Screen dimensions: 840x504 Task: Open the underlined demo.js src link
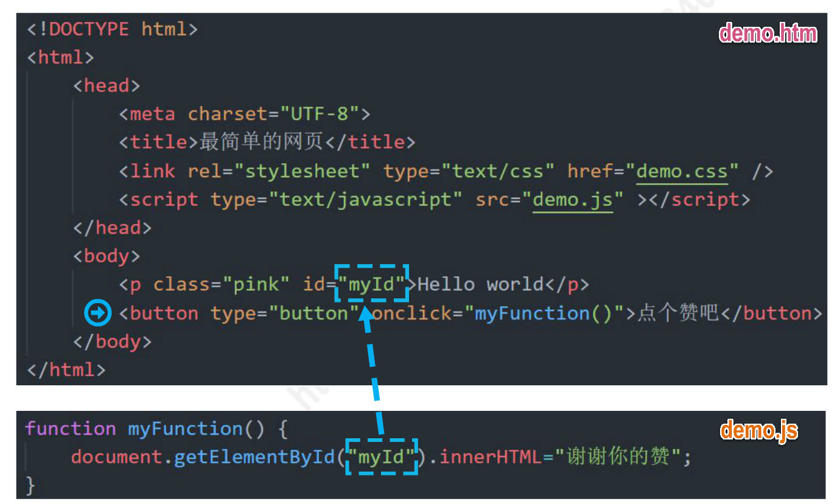[x=572, y=200]
